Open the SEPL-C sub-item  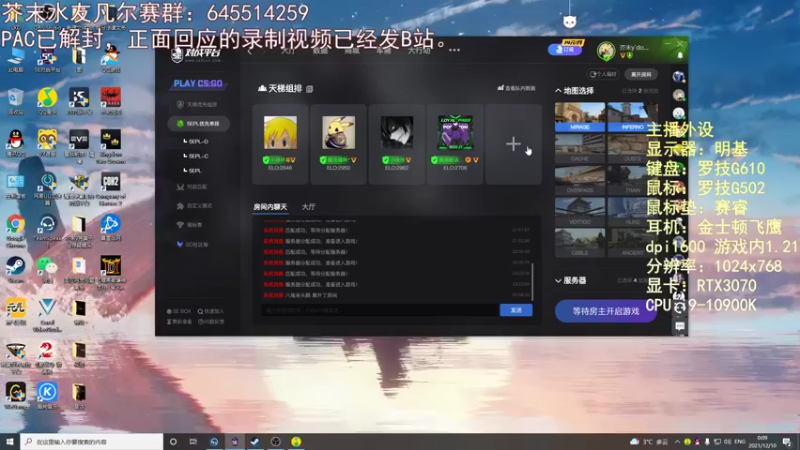198,156
